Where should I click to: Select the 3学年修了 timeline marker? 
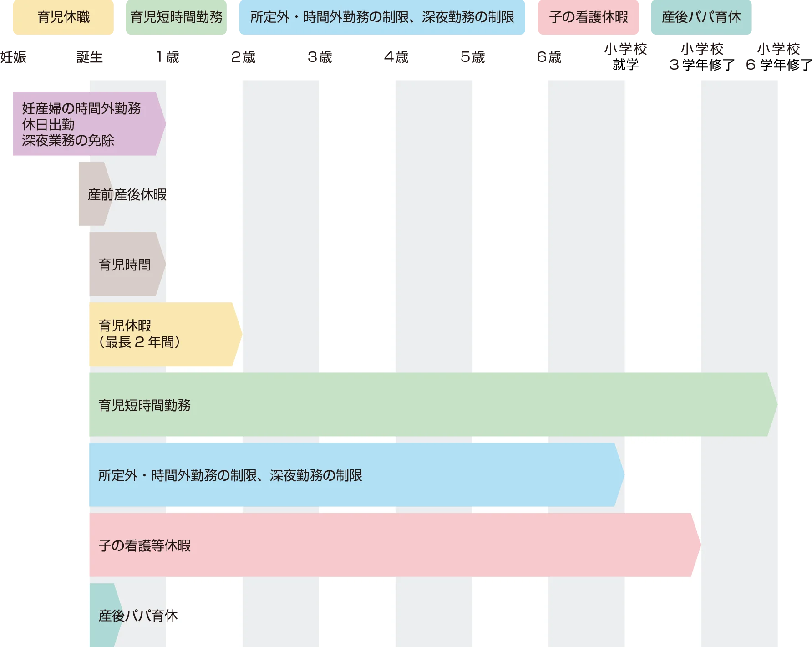701,65
